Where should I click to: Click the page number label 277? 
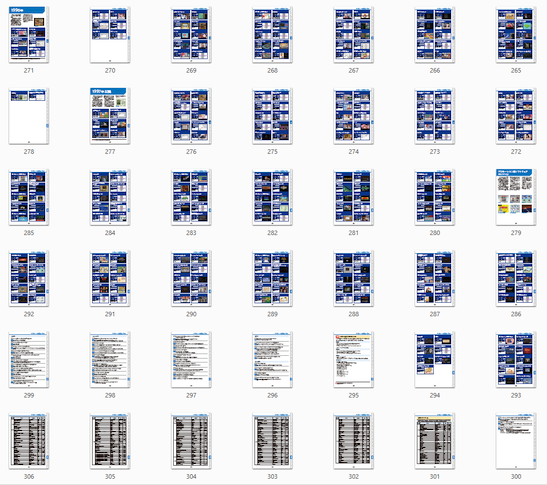(110, 152)
